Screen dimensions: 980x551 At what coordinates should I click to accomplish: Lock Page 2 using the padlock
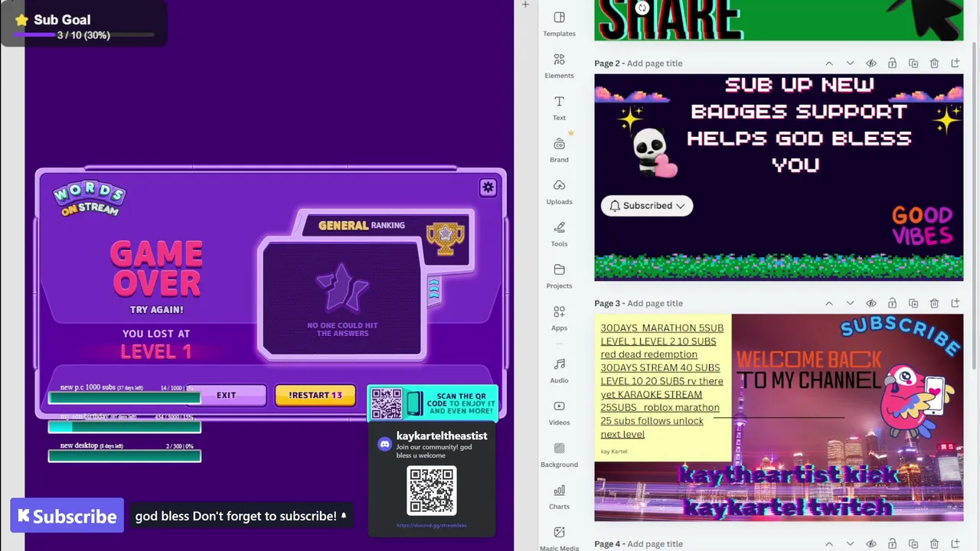point(892,64)
